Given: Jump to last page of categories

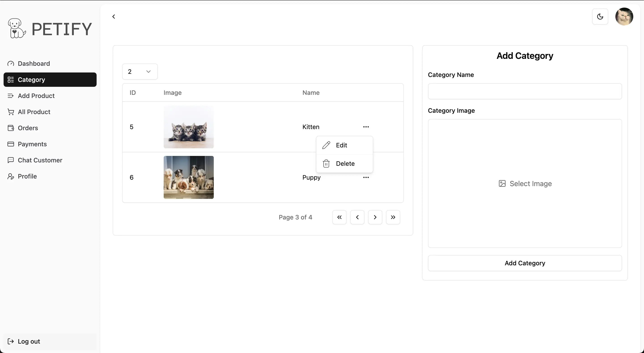Looking at the screenshot, I should tap(393, 217).
